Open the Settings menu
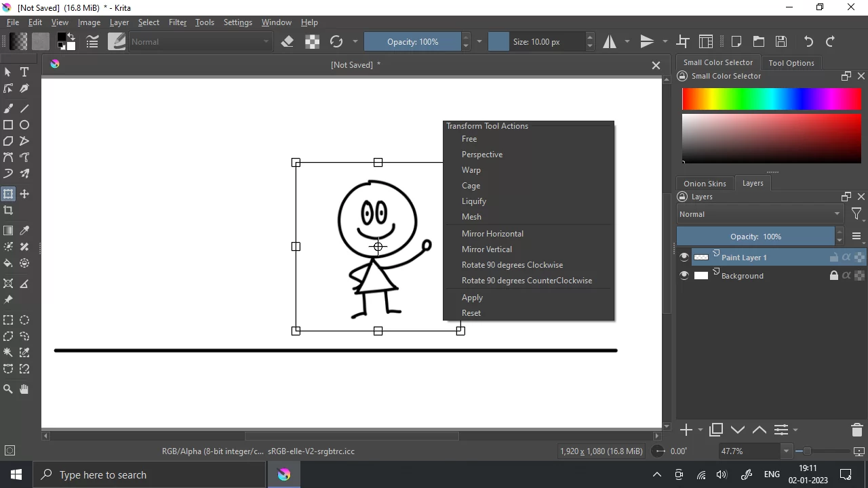868x488 pixels. 238,22
